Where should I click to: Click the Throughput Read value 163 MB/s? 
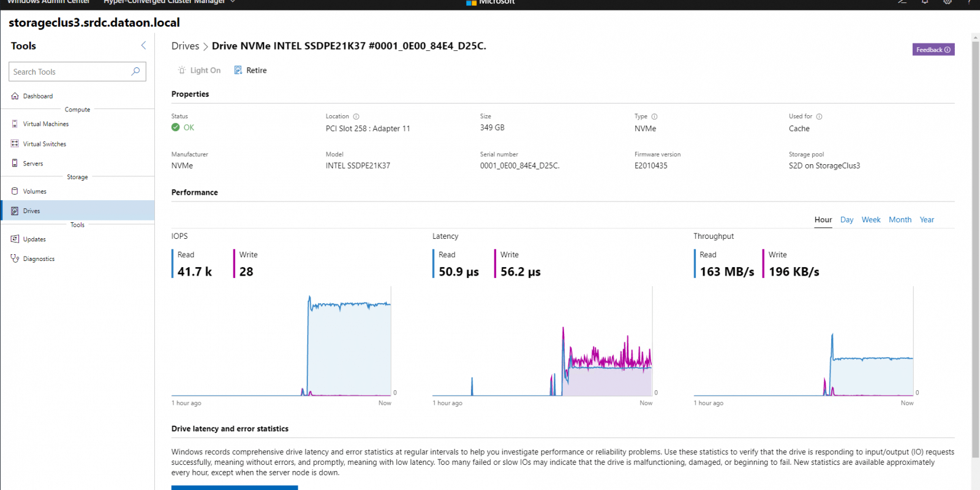coord(727,271)
